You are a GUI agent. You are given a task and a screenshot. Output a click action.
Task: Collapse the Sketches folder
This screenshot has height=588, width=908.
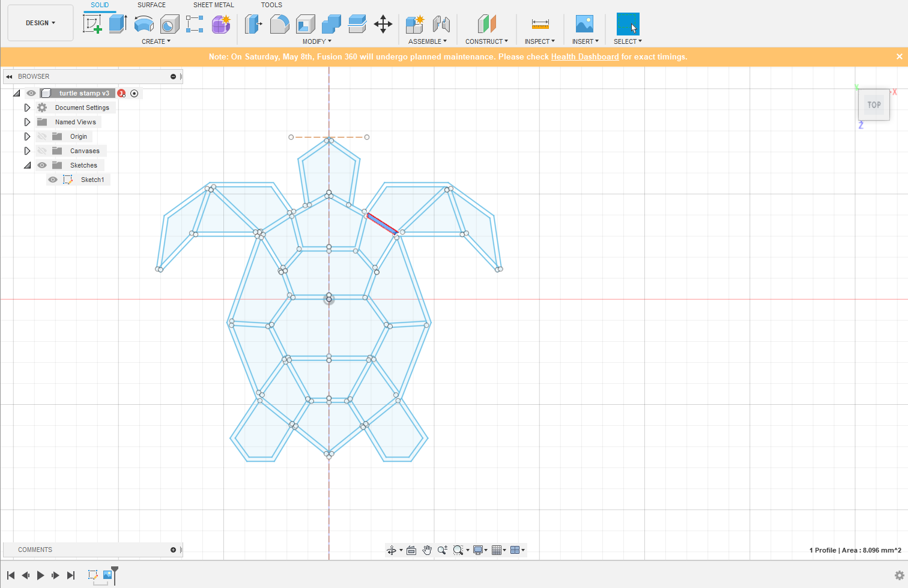28,165
